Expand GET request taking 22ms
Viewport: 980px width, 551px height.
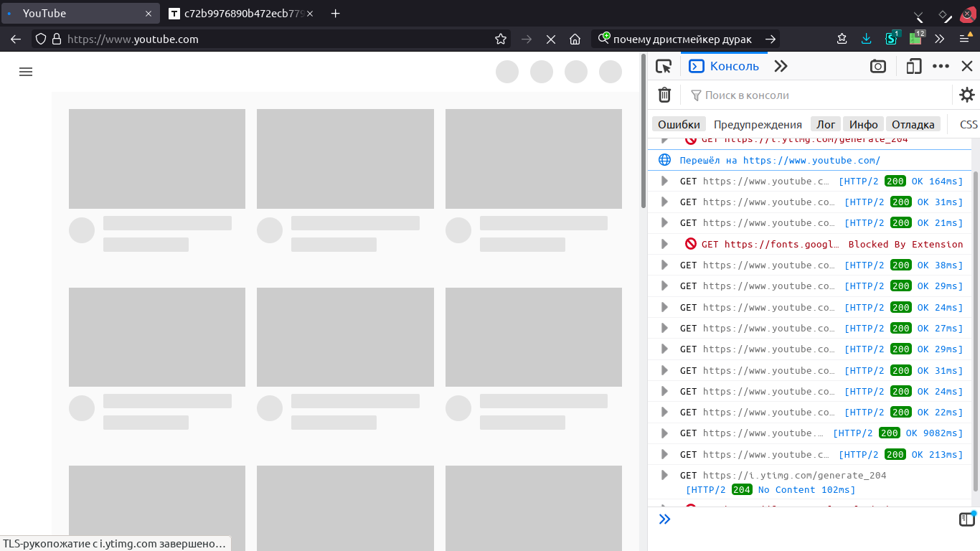click(x=664, y=412)
